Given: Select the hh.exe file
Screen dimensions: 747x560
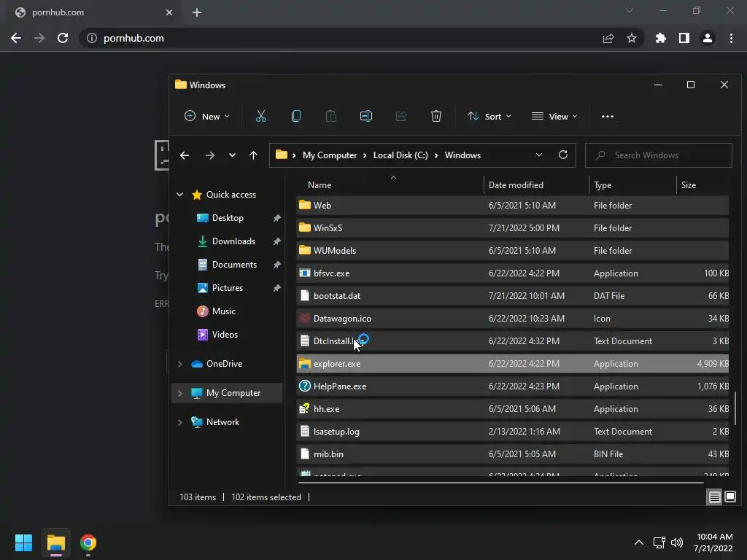Looking at the screenshot, I should click(x=513, y=409).
